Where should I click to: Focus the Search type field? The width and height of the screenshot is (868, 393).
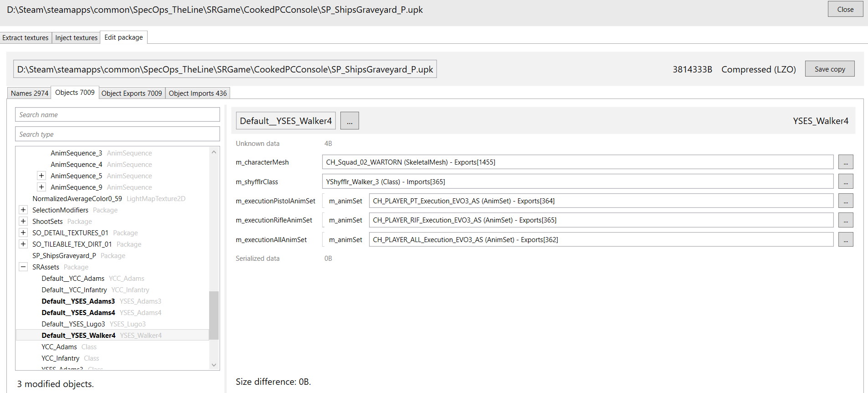[x=118, y=134]
